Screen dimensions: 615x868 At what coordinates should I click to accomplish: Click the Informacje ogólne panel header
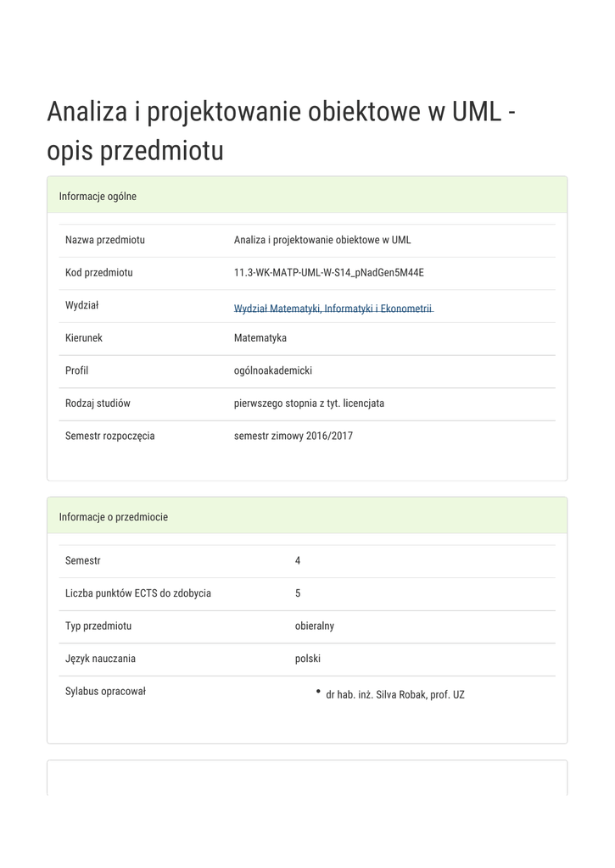click(x=98, y=197)
